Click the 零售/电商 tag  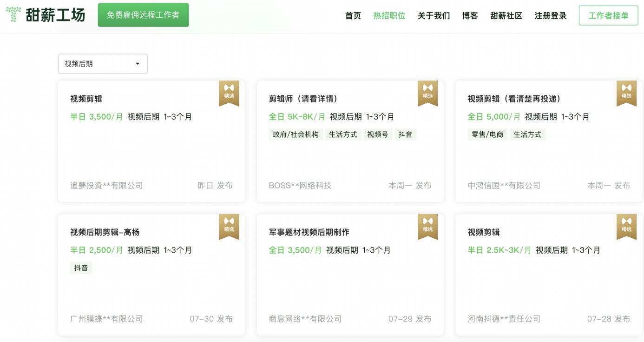(487, 134)
